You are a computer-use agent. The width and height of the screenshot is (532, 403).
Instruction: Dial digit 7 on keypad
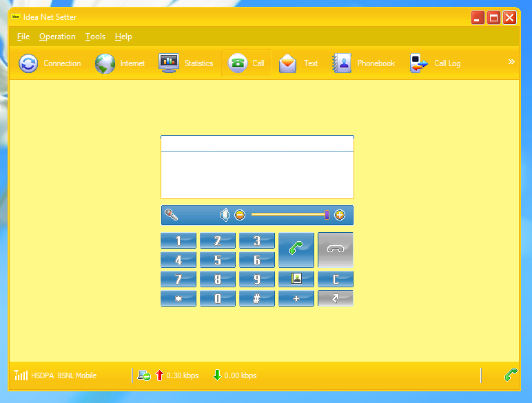tap(178, 279)
